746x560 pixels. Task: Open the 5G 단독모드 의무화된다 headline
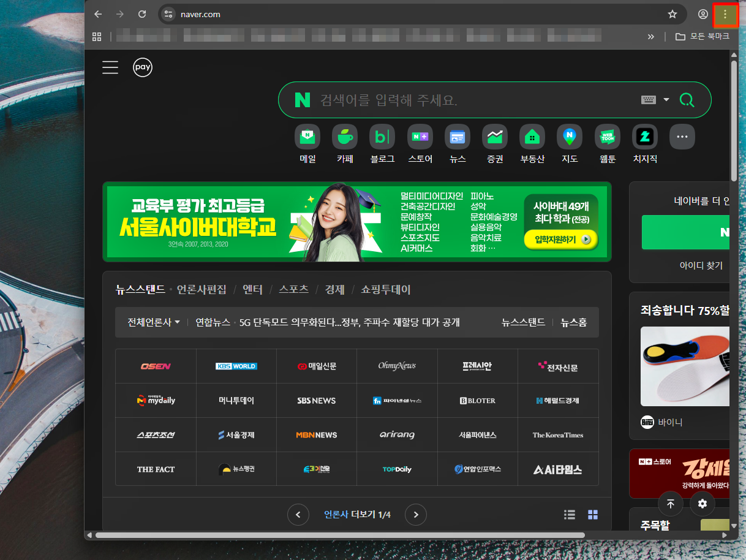click(x=349, y=322)
